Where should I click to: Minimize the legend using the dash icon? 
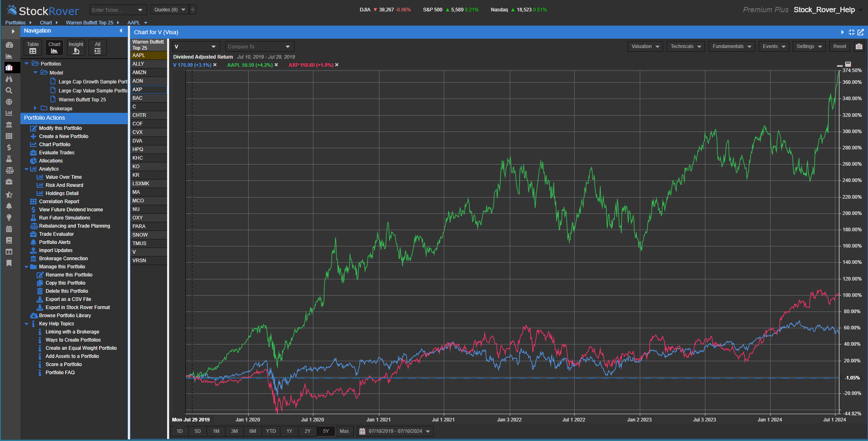(839, 65)
